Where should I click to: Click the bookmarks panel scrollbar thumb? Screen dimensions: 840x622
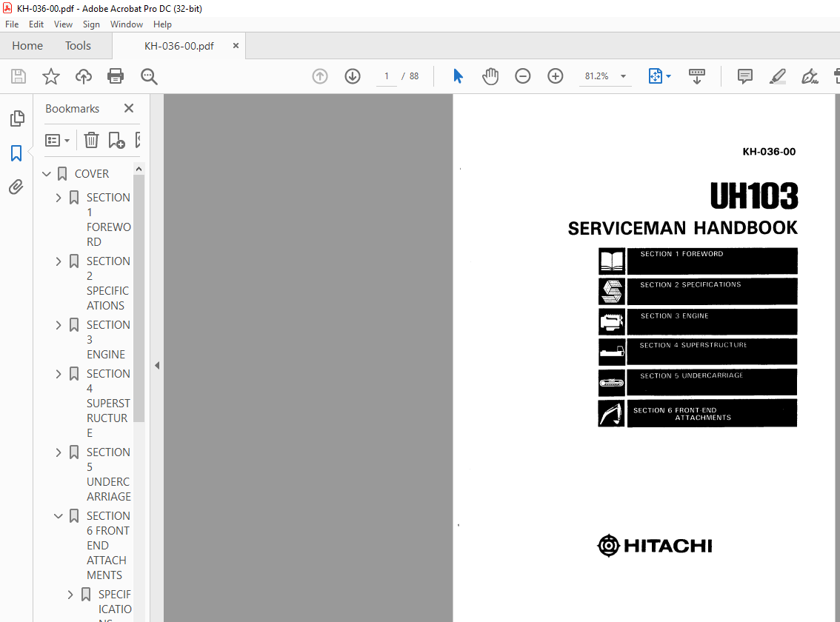coord(139,298)
